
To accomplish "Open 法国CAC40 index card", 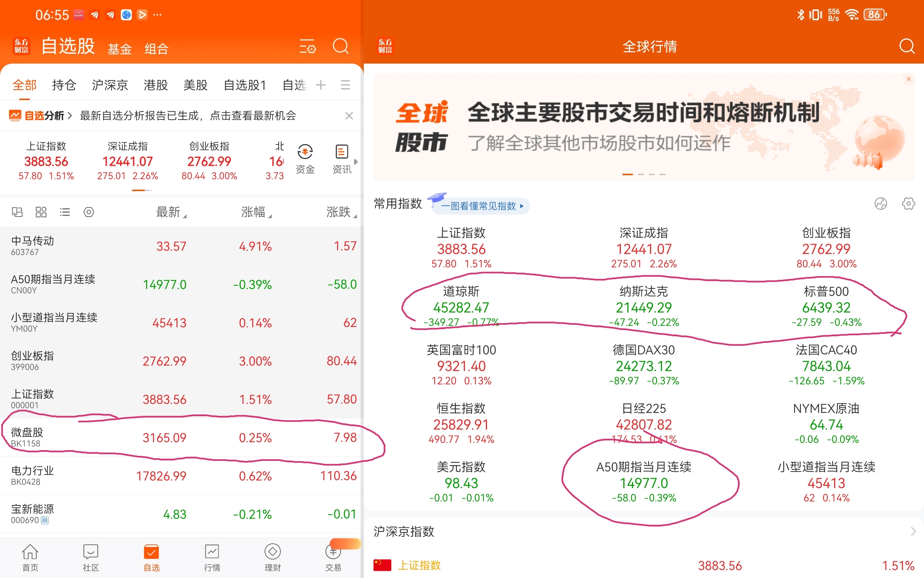I will coord(826,365).
